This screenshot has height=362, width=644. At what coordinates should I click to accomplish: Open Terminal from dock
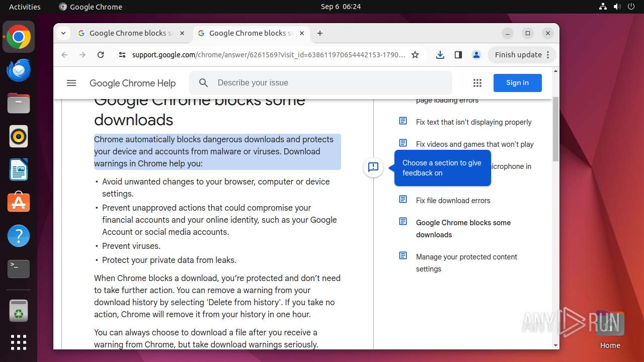click(19, 269)
